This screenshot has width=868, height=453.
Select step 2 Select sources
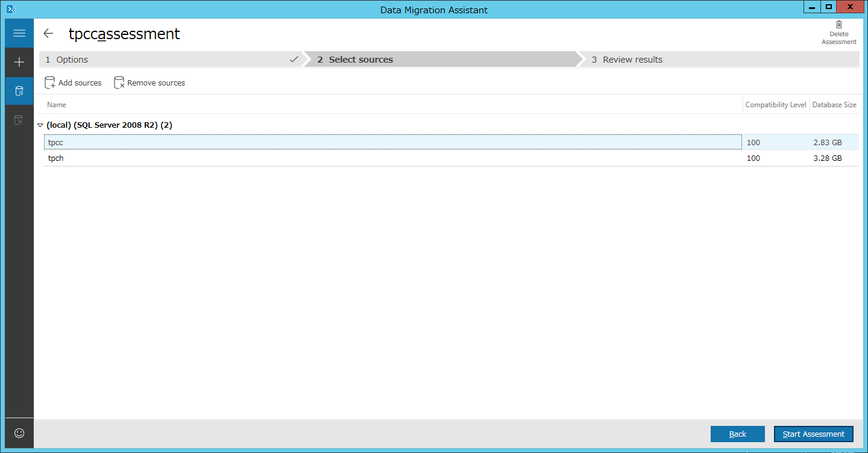pyautogui.click(x=440, y=60)
